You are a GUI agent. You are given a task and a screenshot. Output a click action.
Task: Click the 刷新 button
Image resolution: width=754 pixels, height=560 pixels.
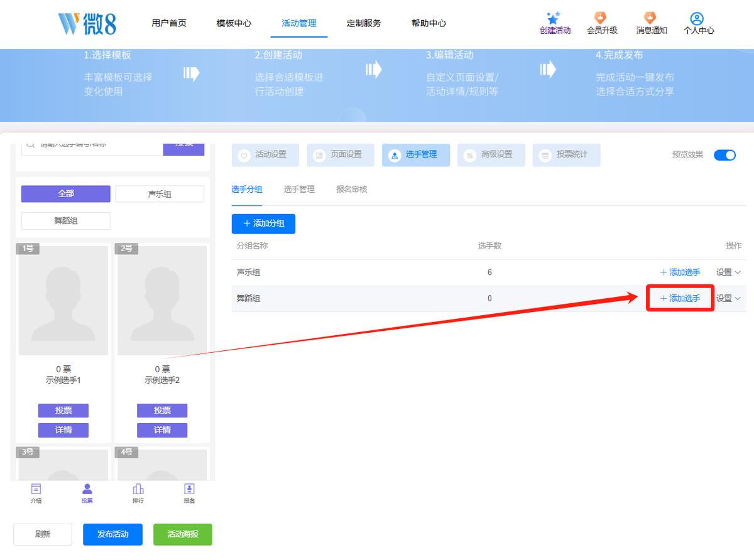[43, 534]
